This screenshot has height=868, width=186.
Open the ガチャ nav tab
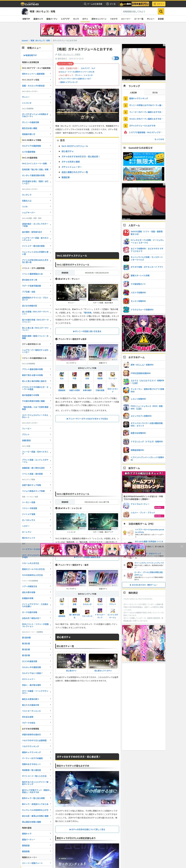click(x=85, y=19)
